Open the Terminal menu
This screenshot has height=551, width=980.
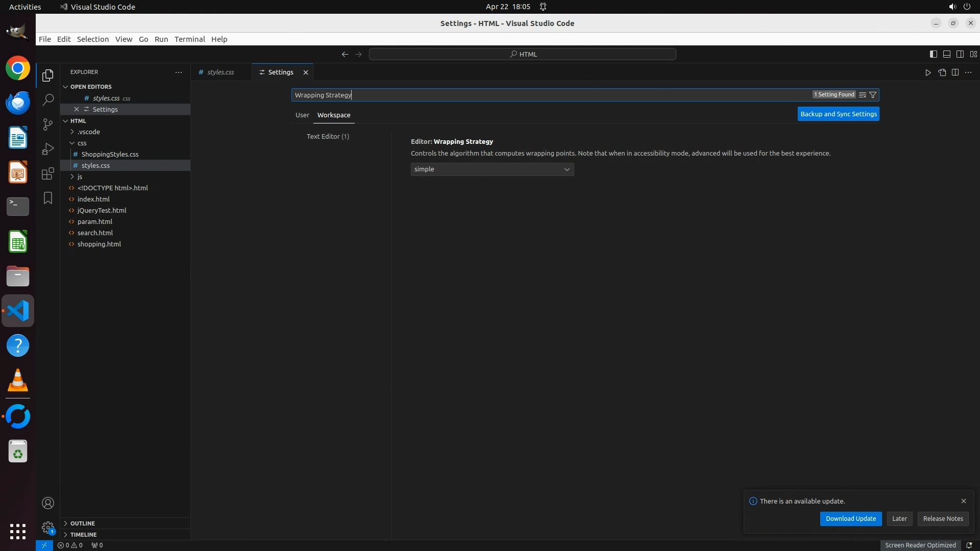(189, 39)
